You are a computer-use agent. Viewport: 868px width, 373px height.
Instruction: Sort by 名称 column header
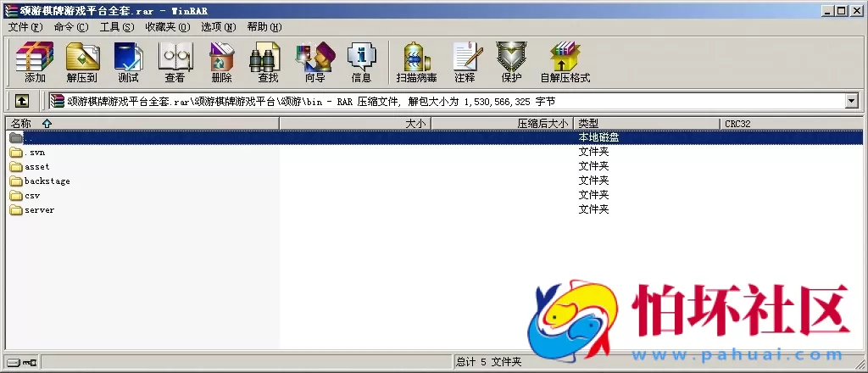[142, 124]
